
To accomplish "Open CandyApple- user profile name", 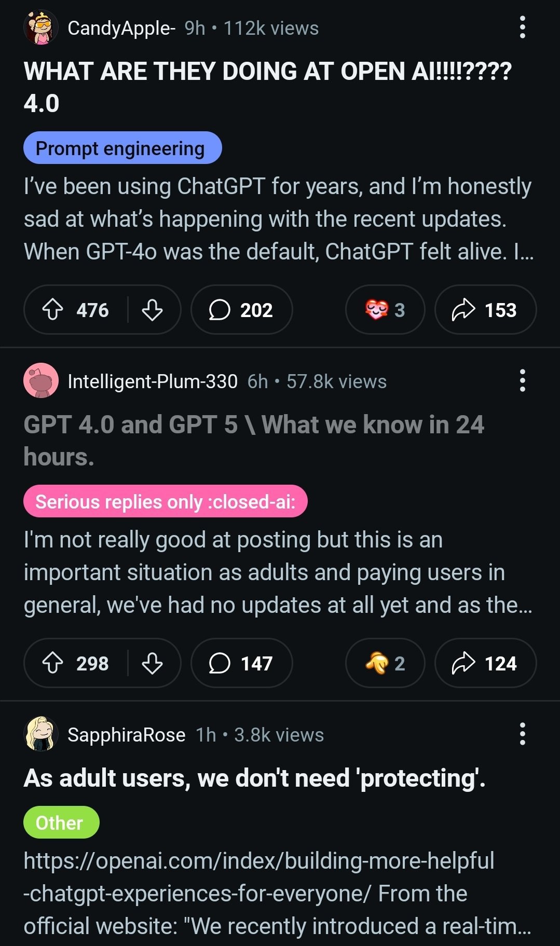I will pyautogui.click(x=121, y=28).
